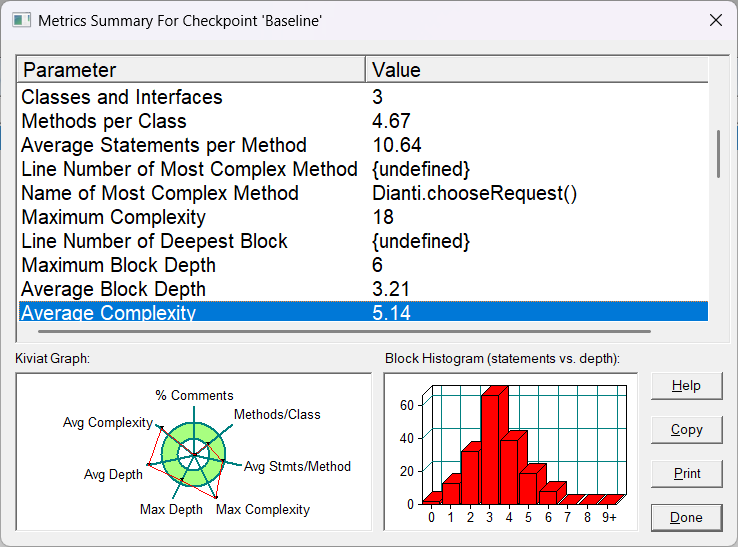Click the value 3.21
738x547 pixels.
391,289
